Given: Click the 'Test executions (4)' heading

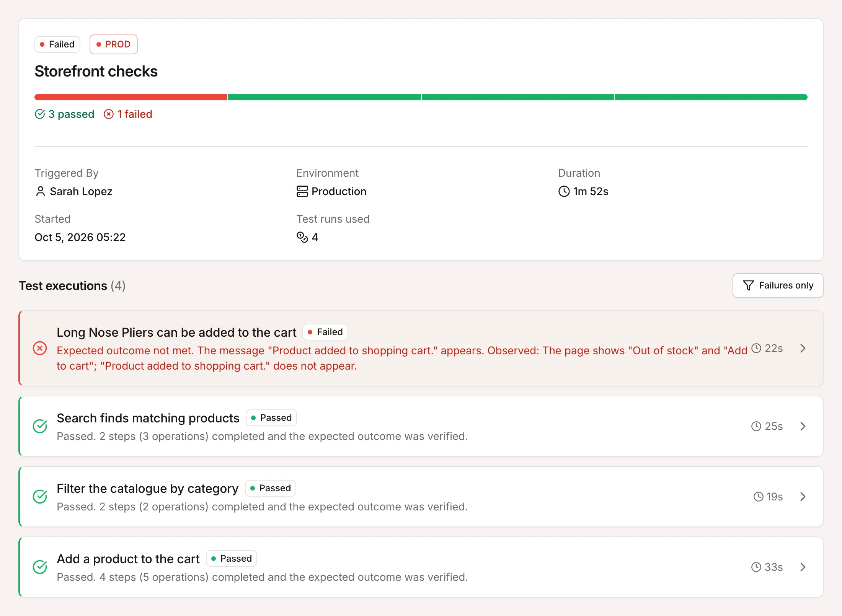Looking at the screenshot, I should coord(72,285).
